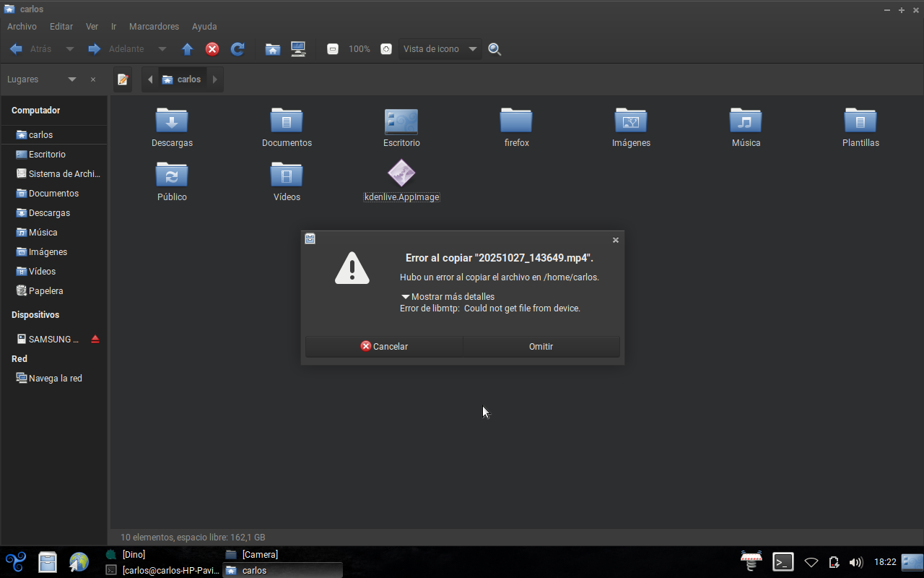924x578 pixels.
Task: Open the Computer location toolbar icon
Action: pyautogui.click(x=298, y=49)
